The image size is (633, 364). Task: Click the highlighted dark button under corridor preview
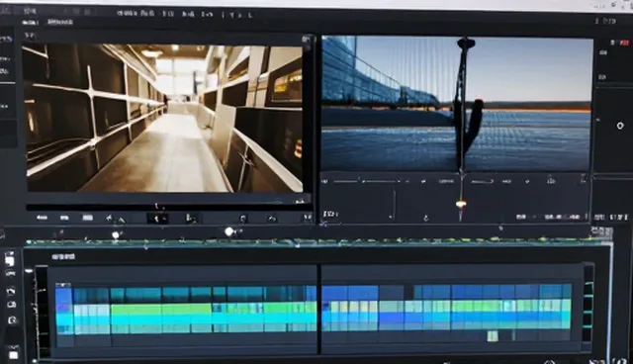158,219
